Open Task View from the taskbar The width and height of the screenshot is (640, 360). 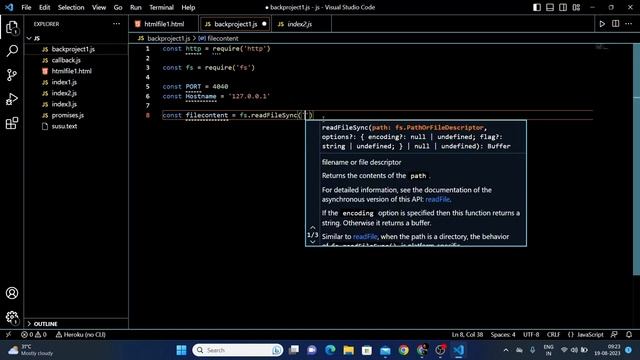click(293, 350)
